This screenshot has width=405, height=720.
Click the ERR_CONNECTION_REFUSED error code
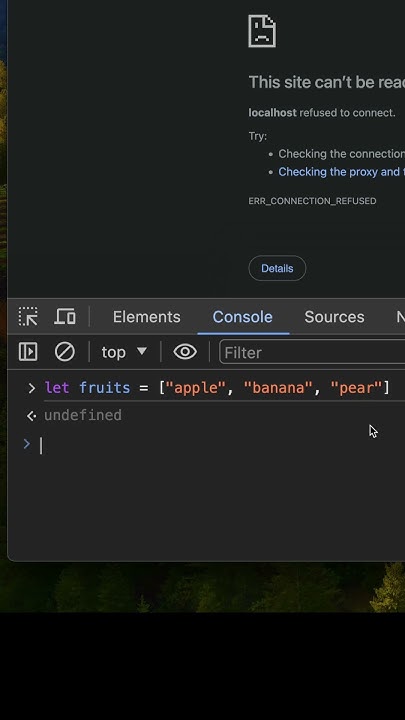(x=312, y=201)
